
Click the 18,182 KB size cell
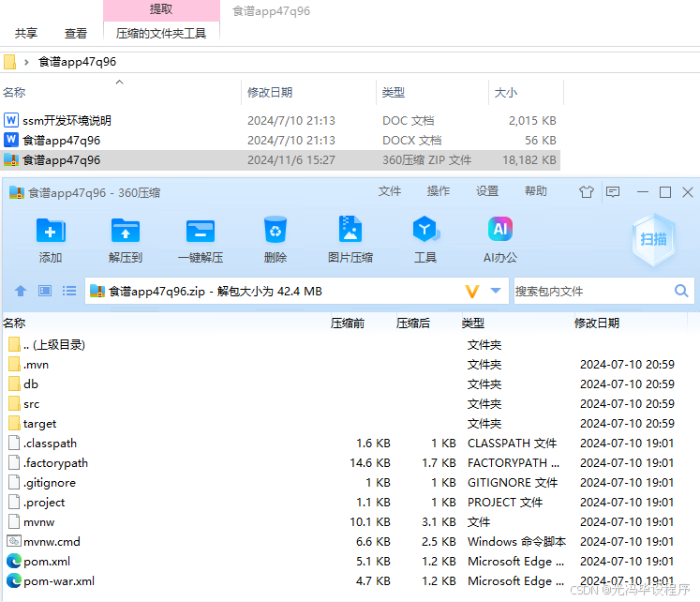[529, 160]
